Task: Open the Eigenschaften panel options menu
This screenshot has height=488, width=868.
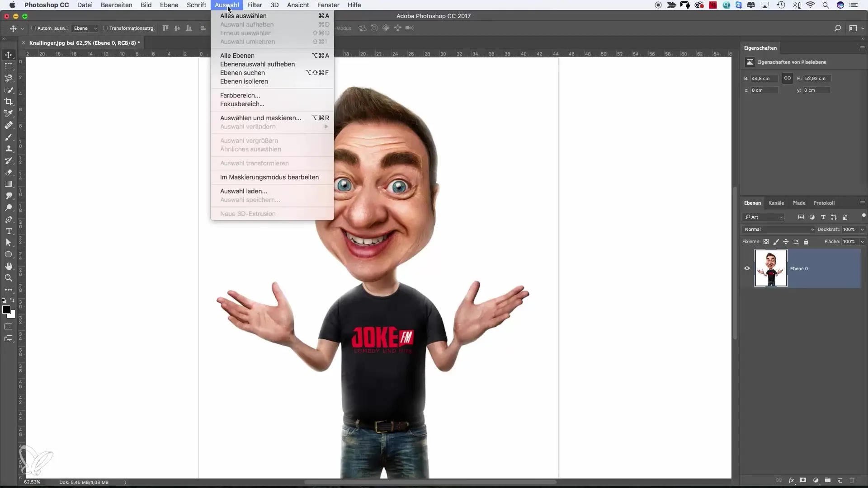Action: [862, 48]
